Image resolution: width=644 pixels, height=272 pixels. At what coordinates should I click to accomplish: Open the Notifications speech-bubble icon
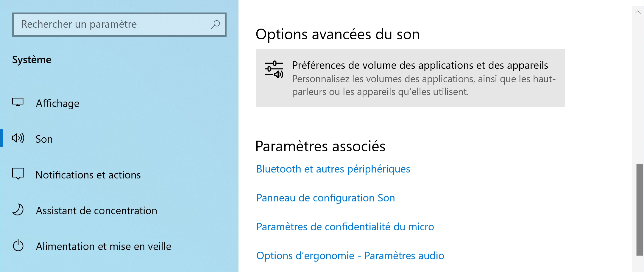click(18, 174)
